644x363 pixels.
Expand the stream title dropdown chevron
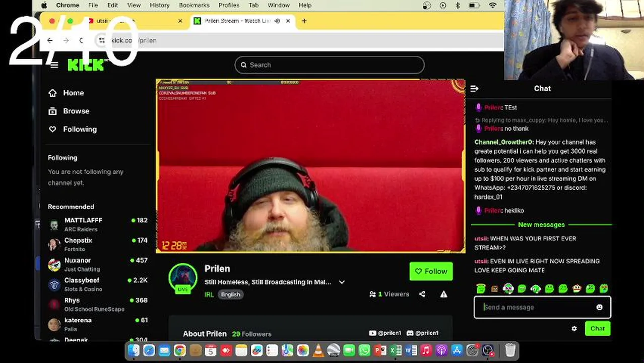342,282
